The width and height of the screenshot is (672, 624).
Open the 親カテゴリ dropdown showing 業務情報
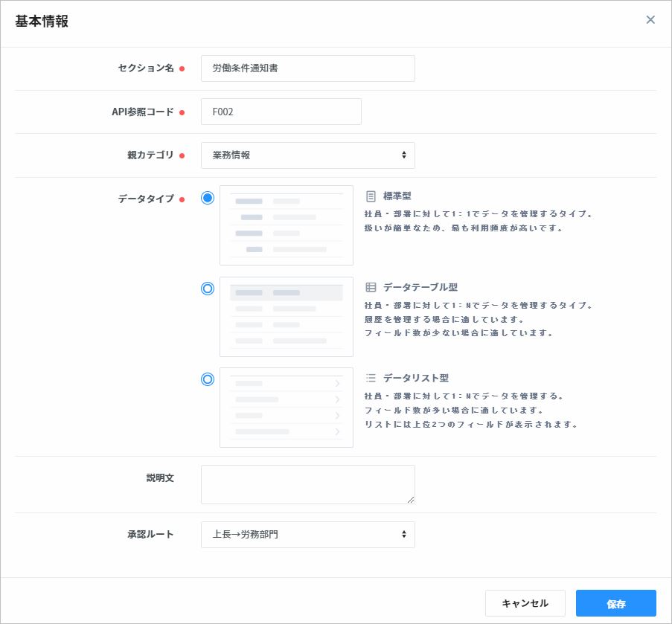coord(307,155)
